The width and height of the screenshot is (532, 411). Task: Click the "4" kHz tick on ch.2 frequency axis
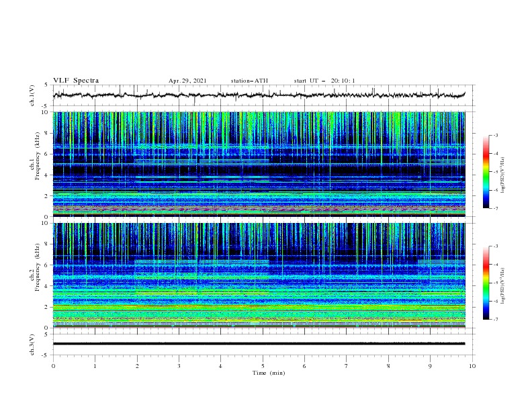tap(47, 286)
